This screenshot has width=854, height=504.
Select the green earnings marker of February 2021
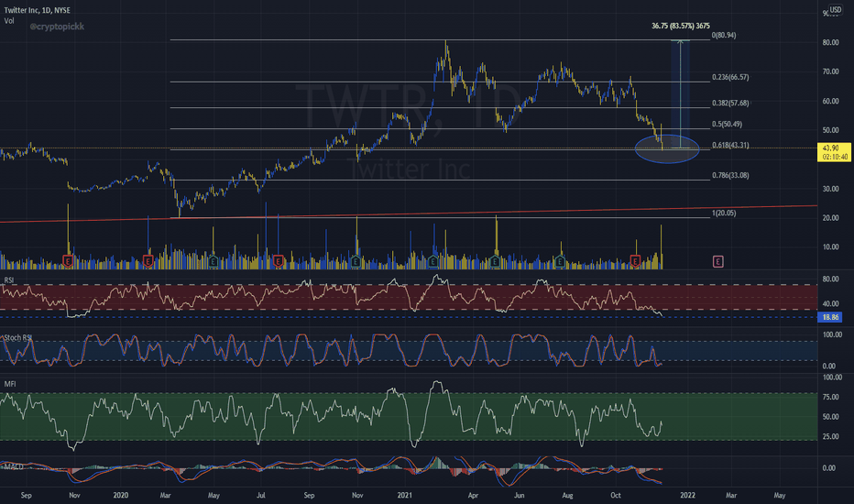(433, 261)
